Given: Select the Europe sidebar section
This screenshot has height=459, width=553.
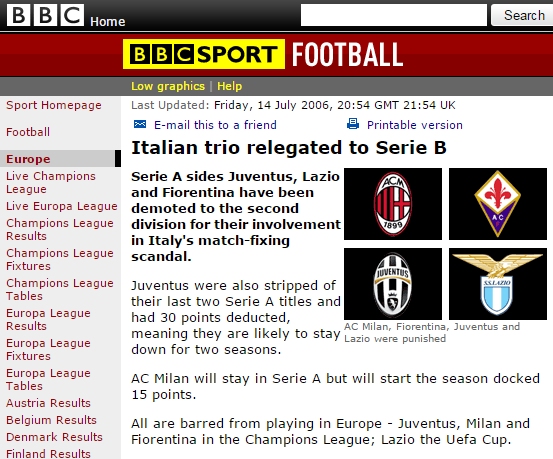Looking at the screenshot, I should (x=60, y=159).
